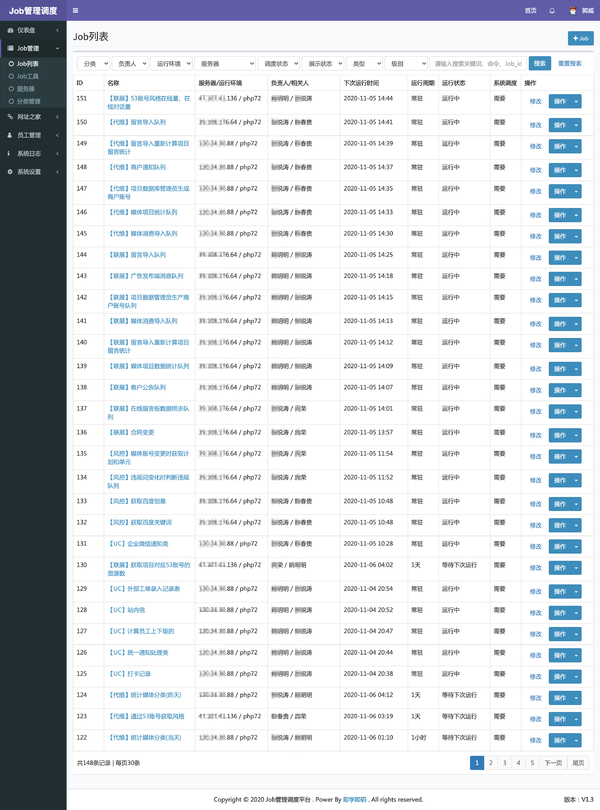The width and height of the screenshot is (600, 810).
Task: Click the 下次运行时间 column header
Action: (361, 83)
